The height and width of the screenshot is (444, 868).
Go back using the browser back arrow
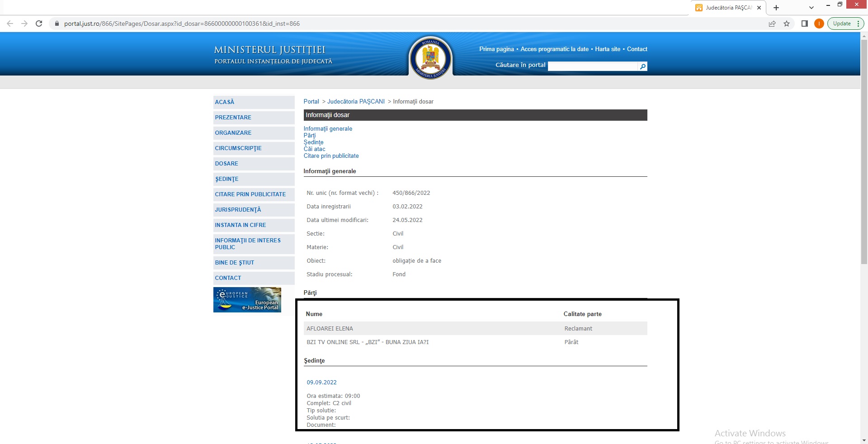(10, 24)
